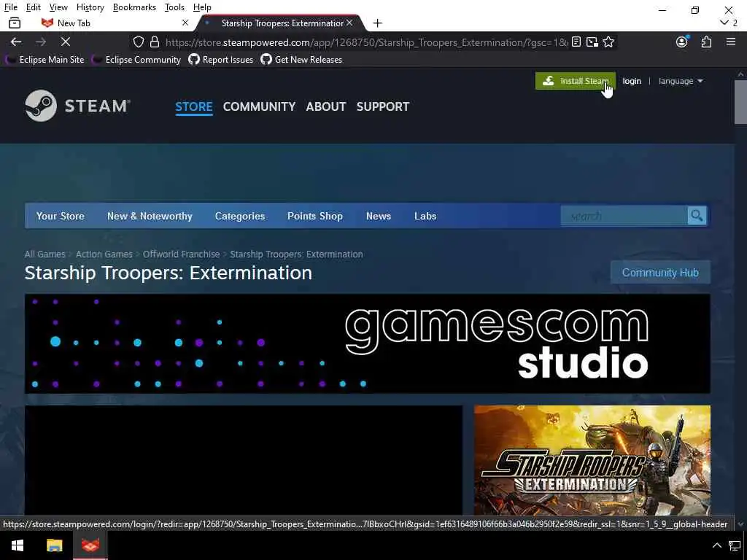Open the News link

(379, 216)
